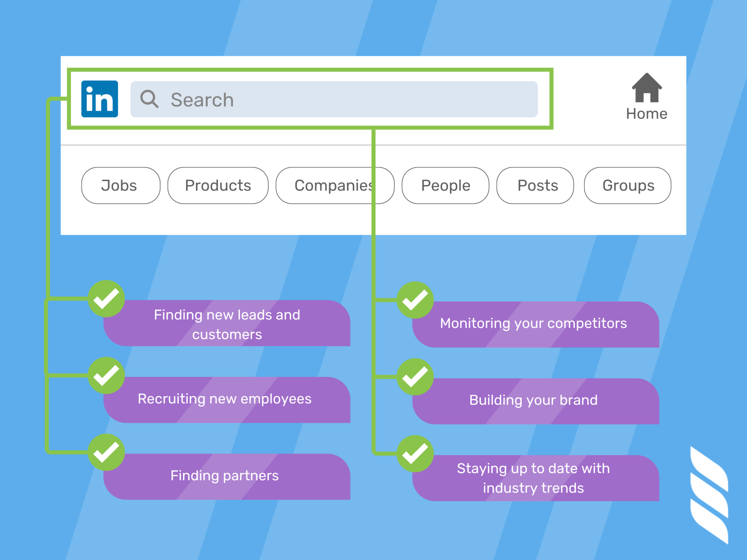
Task: Click the LinkedIn logo icon
Action: pyautogui.click(x=100, y=99)
